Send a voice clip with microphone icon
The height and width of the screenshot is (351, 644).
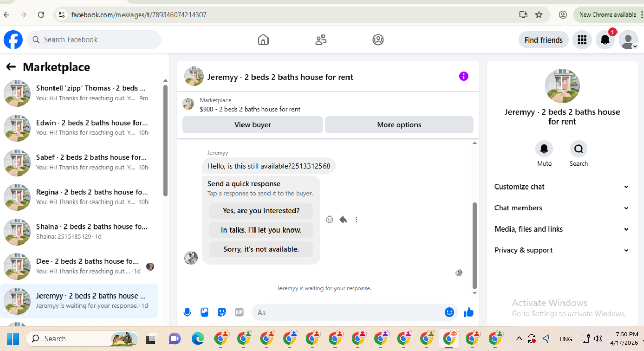(x=187, y=312)
